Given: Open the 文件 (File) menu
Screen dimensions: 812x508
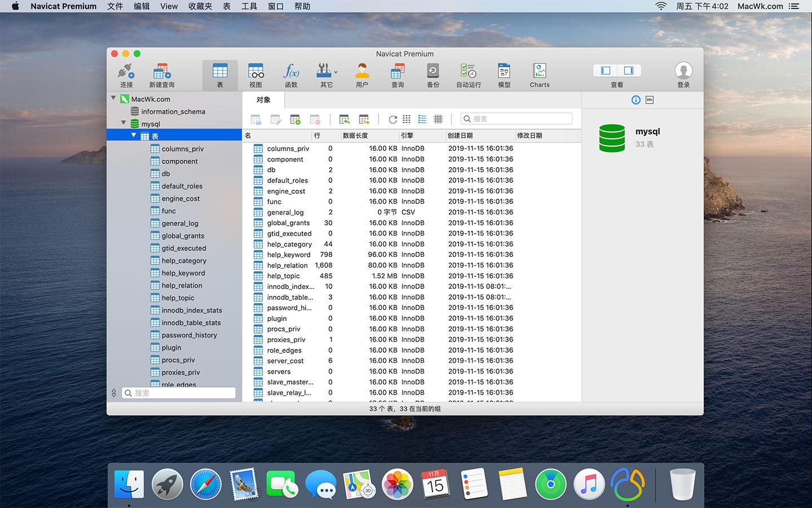Looking at the screenshot, I should 115,6.
